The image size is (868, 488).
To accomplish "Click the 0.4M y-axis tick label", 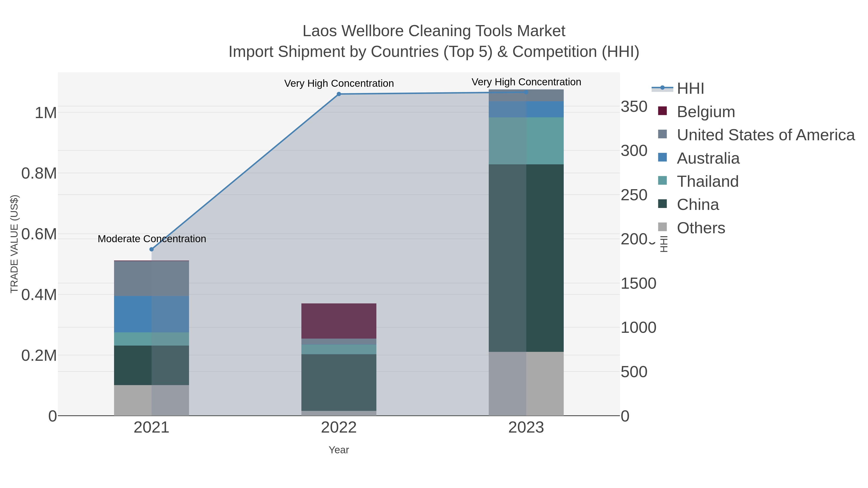I will [x=39, y=295].
